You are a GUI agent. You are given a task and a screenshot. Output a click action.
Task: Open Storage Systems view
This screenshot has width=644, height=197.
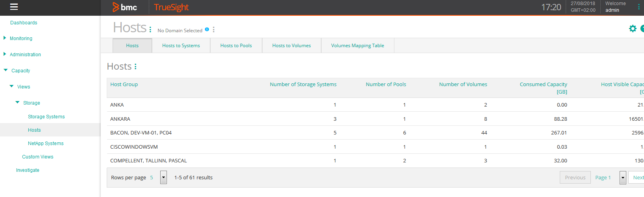[x=46, y=117]
